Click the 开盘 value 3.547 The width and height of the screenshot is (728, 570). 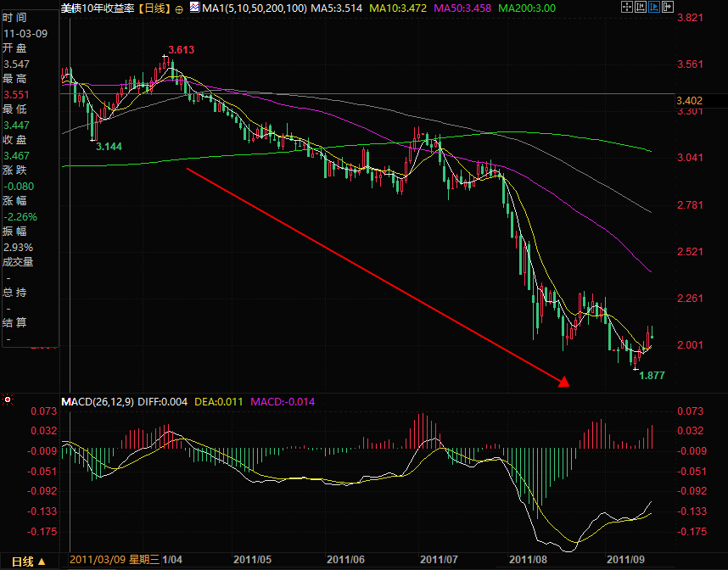pos(16,64)
